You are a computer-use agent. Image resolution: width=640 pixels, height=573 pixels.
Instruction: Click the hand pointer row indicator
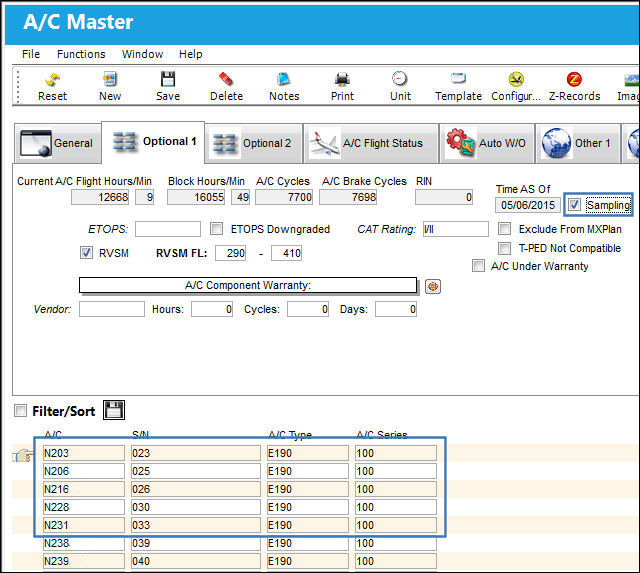point(22,455)
